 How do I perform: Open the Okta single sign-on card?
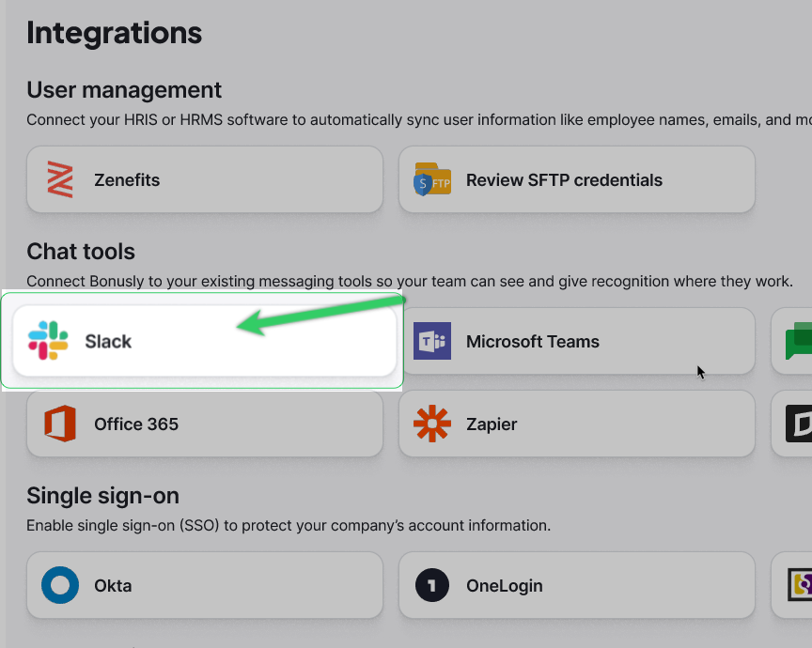(205, 585)
